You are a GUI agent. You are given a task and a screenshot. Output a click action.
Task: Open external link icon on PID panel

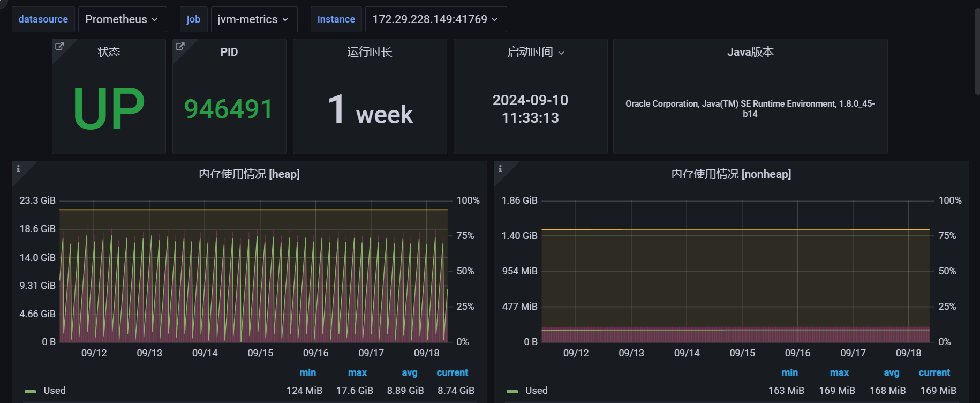180,46
